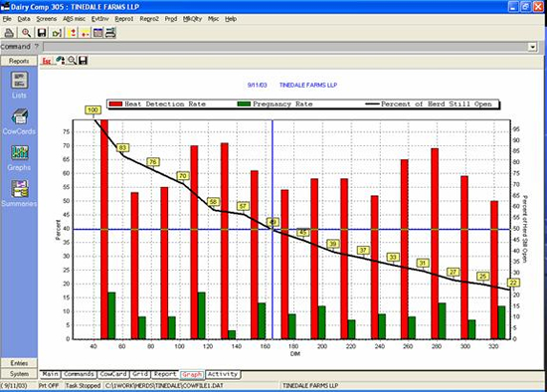
Task: Open the Prod menu
Action: [x=171, y=19]
